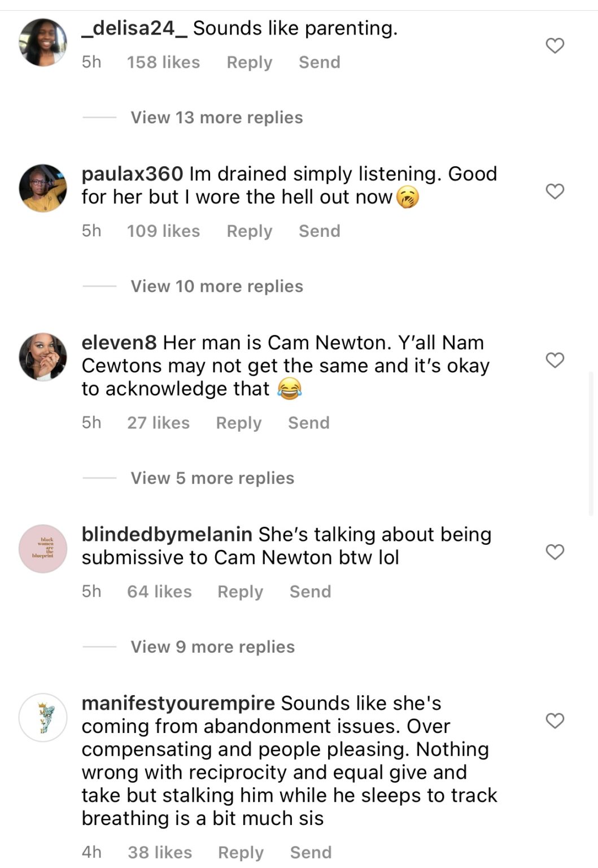Expand the 9 hidden replies under blindedbymelanin
Viewport: 598px width, 868px height.
pyautogui.click(x=212, y=646)
